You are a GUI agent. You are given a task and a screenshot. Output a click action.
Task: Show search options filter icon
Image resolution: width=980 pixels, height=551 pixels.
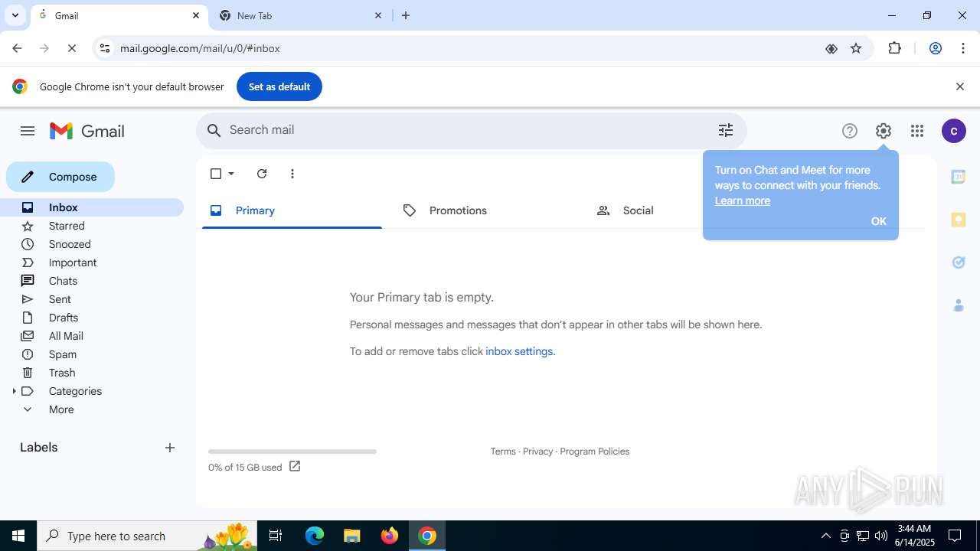(726, 130)
